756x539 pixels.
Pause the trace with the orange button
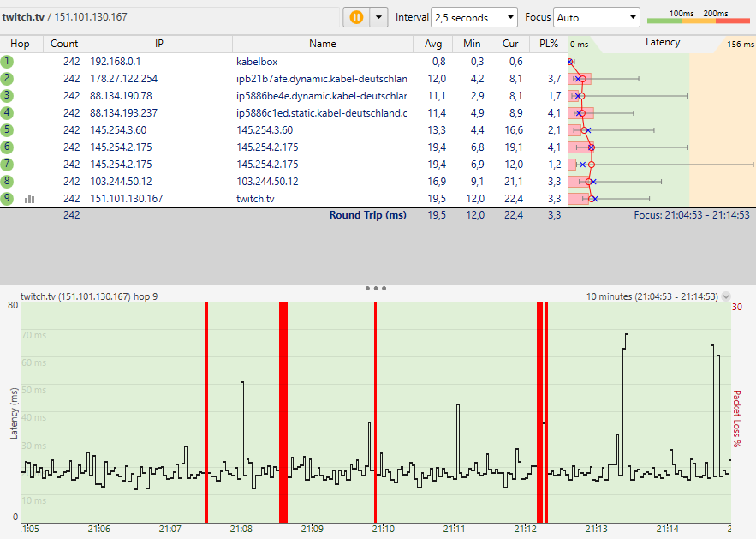(x=355, y=17)
